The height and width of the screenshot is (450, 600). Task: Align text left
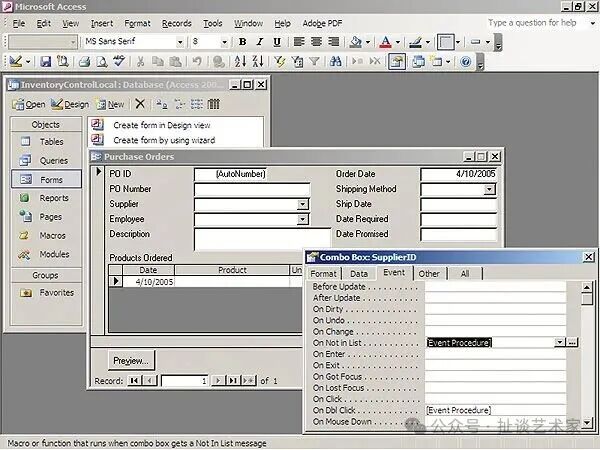299,42
